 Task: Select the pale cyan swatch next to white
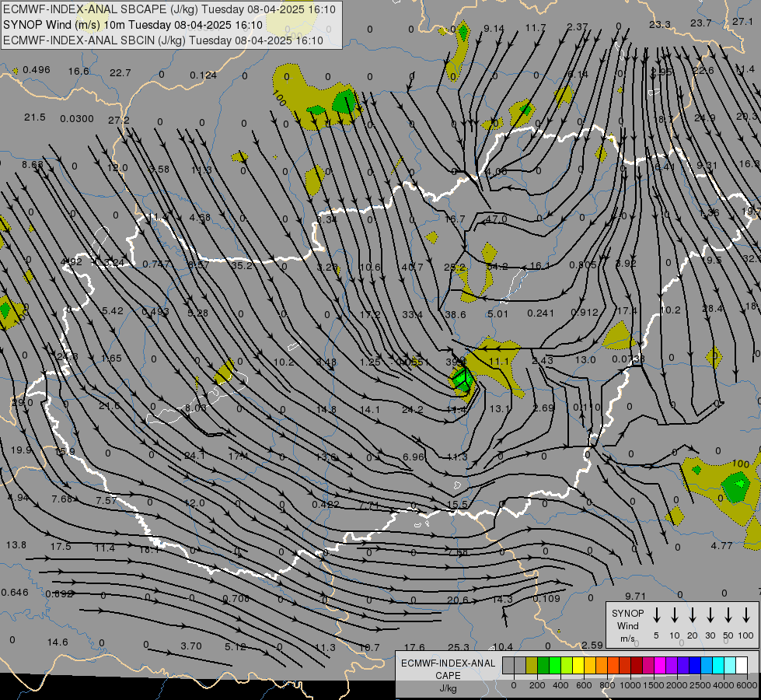[729, 666]
